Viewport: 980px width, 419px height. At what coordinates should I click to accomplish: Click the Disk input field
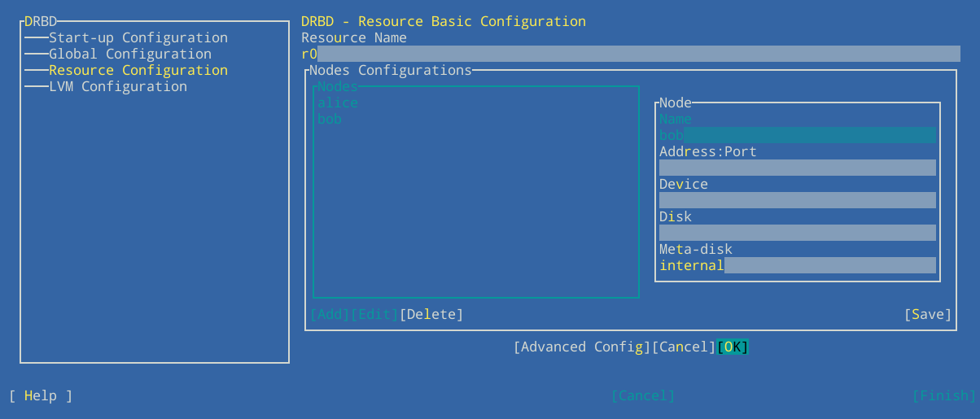[x=797, y=233]
